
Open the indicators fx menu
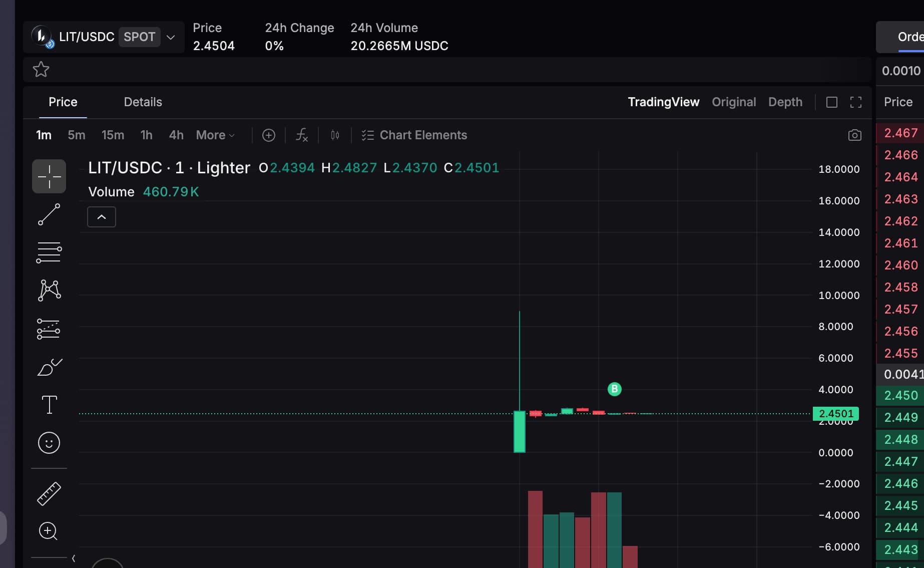(302, 135)
